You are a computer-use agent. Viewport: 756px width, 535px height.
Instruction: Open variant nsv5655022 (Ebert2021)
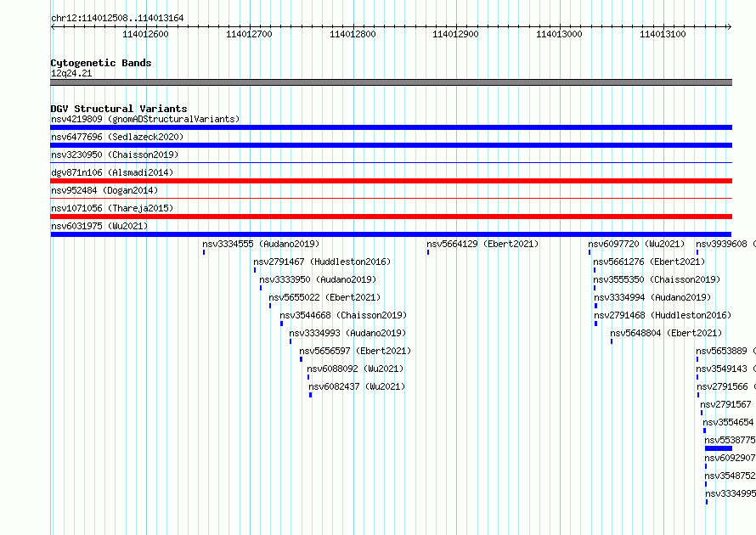[324, 297]
